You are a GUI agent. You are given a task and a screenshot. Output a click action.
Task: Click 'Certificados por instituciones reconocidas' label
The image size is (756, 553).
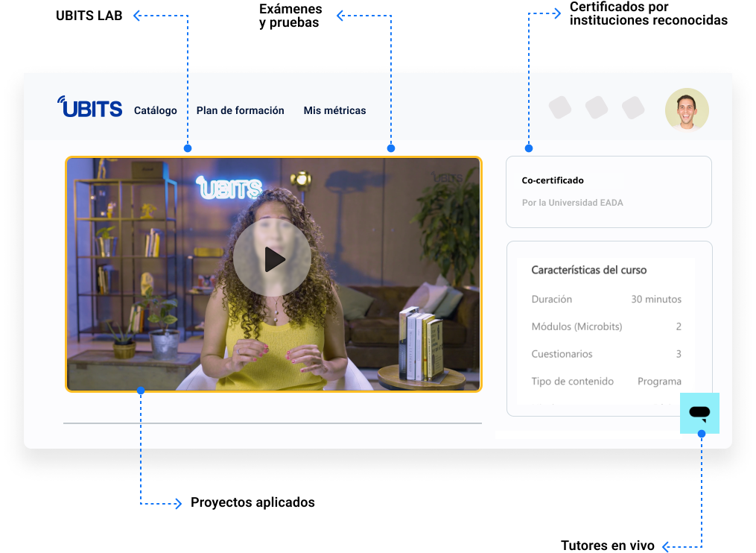pyautogui.click(x=649, y=13)
